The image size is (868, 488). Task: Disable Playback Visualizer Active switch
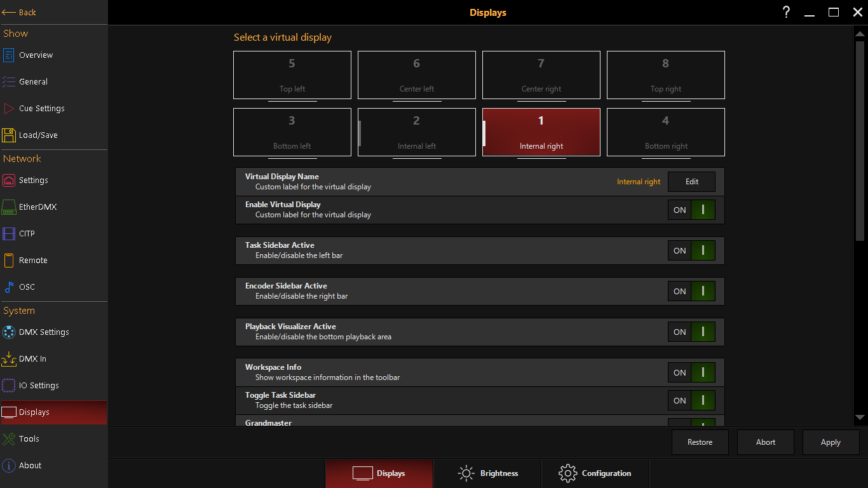(x=691, y=332)
